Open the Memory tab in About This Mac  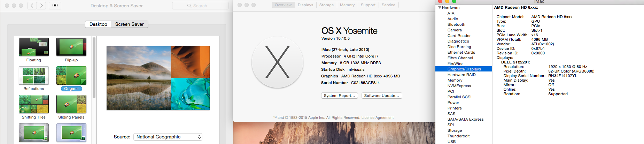[x=347, y=5]
